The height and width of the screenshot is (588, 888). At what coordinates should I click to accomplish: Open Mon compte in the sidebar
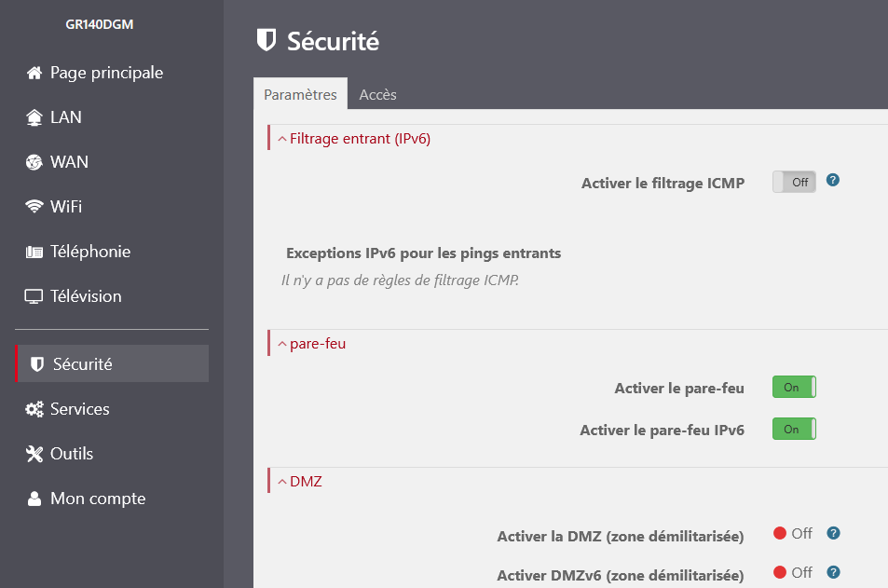click(97, 499)
